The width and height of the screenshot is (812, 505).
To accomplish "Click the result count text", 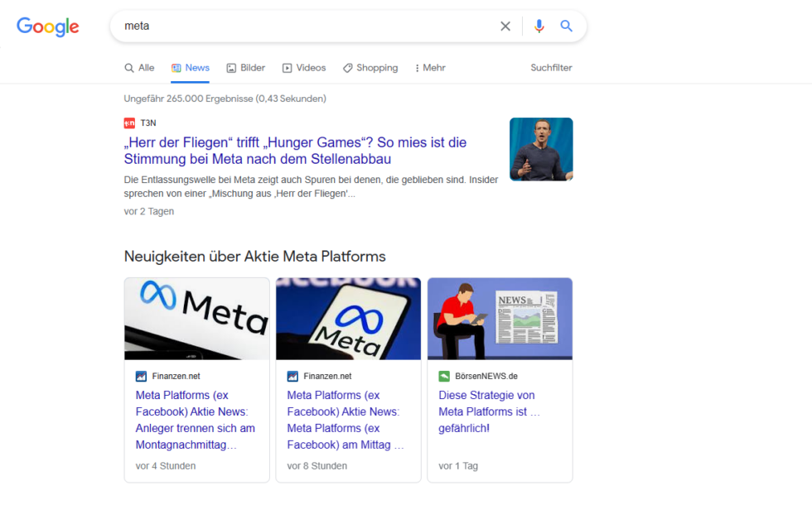I will click(x=225, y=99).
